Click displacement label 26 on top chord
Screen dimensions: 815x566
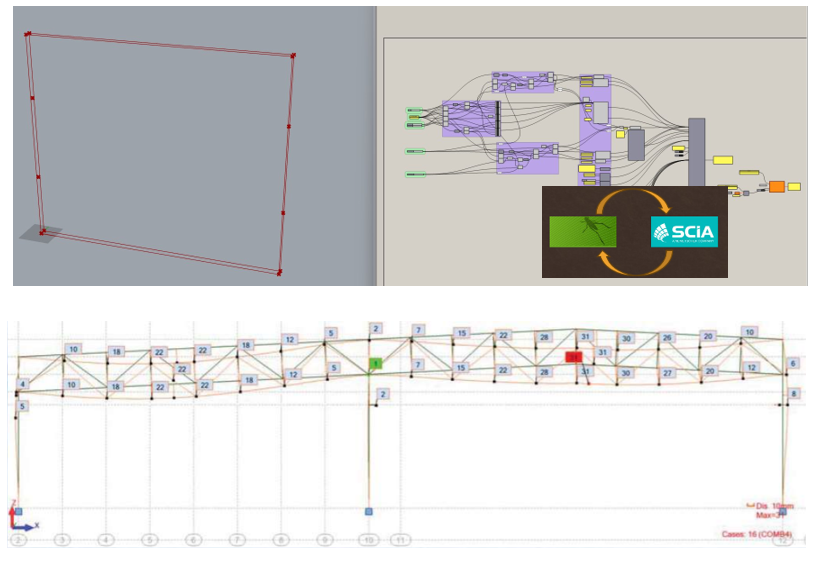click(667, 338)
